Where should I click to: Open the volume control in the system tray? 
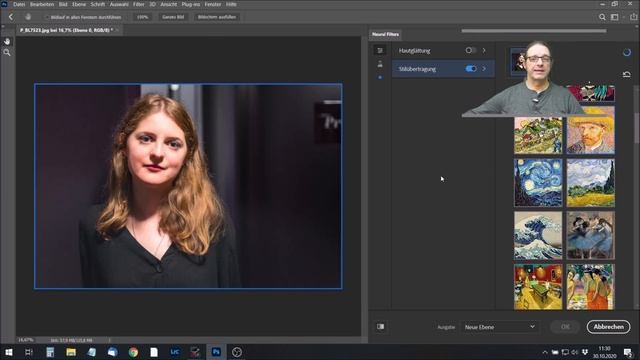pos(575,352)
